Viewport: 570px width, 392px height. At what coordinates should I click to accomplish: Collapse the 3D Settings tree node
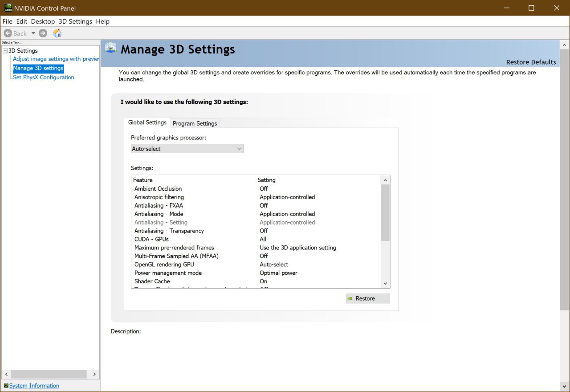(5, 51)
